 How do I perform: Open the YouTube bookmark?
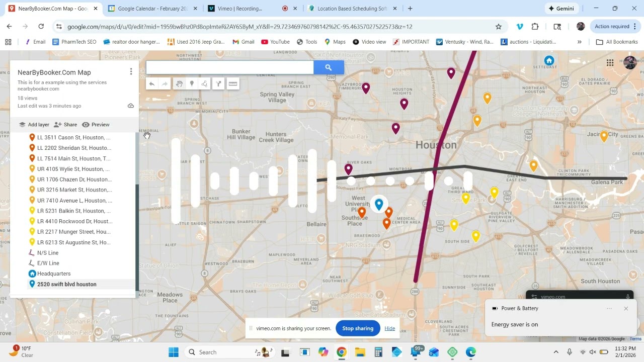(x=275, y=42)
